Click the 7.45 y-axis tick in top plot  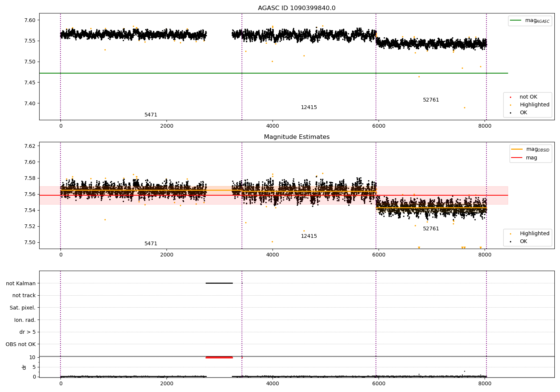pyautogui.click(x=29, y=83)
